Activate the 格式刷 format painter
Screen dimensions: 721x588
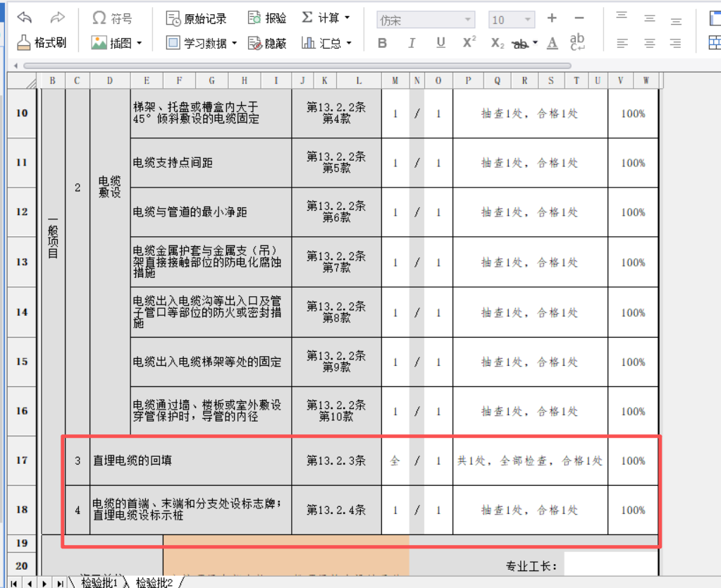[42, 43]
